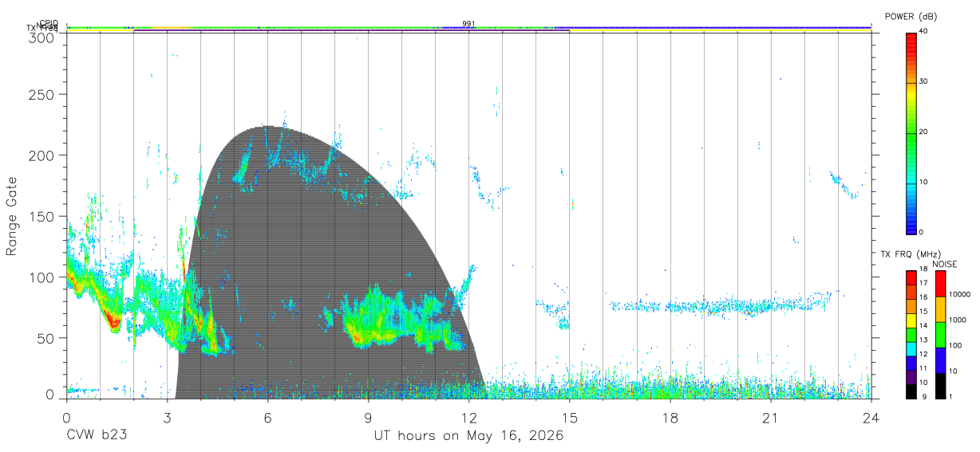Click the 18 MHz label on frequency legend
980x452 pixels.
coord(923,269)
